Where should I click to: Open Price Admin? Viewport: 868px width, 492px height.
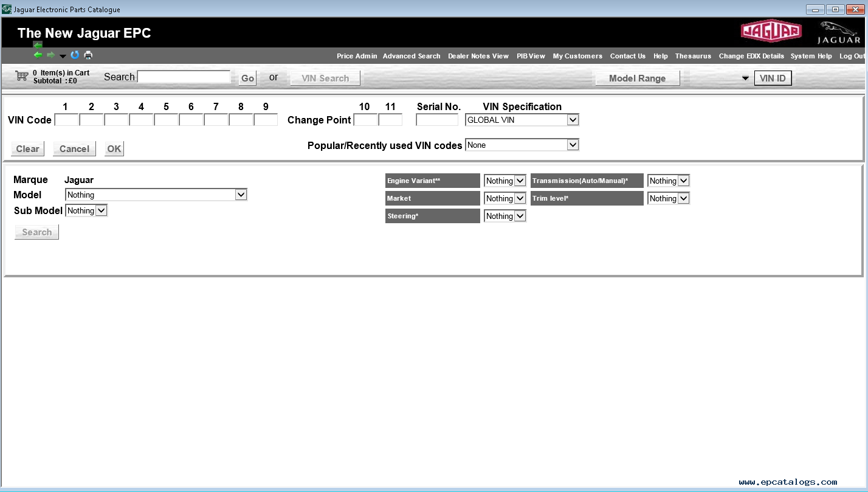coord(357,56)
